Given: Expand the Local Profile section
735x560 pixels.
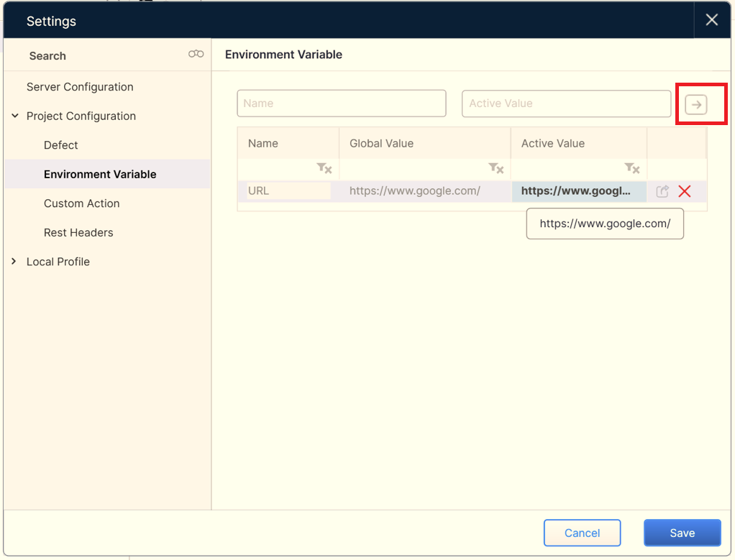Looking at the screenshot, I should pos(14,262).
